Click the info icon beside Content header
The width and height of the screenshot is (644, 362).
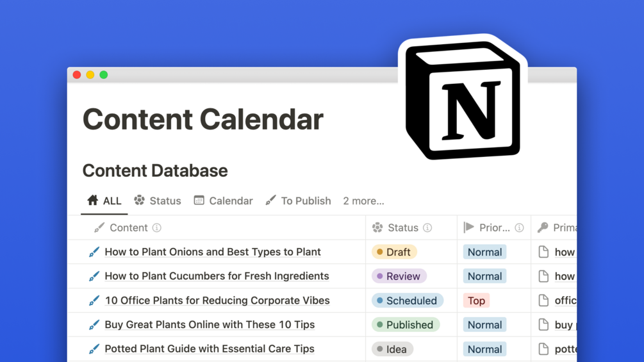157,228
